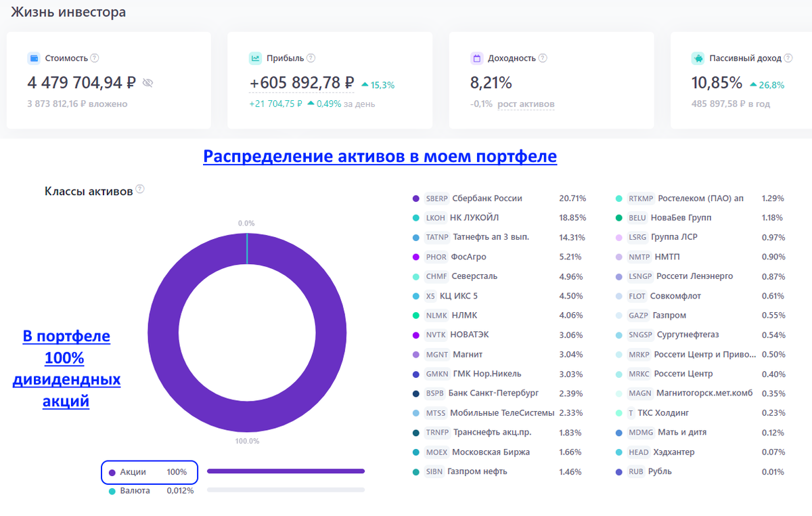Click the Валюта legend color dot
This screenshot has height=516, width=812.
click(x=112, y=490)
